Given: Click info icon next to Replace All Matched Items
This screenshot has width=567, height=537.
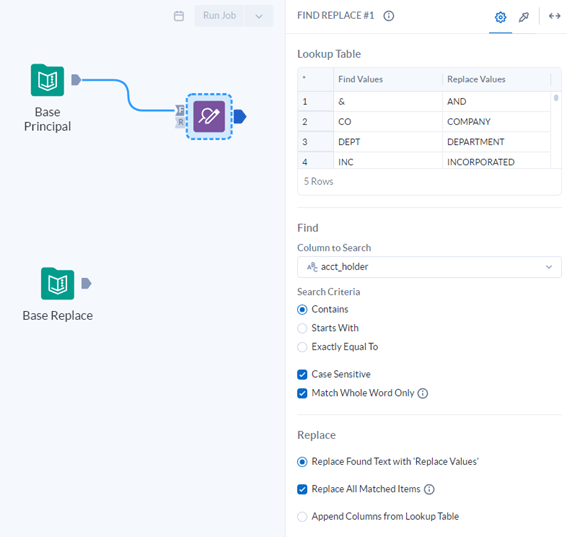Looking at the screenshot, I should click(429, 489).
